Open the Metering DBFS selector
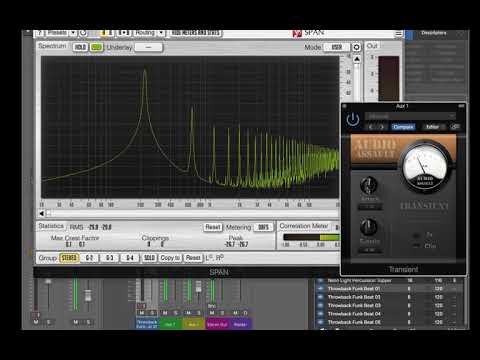The height and width of the screenshot is (360, 480). pos(263,227)
